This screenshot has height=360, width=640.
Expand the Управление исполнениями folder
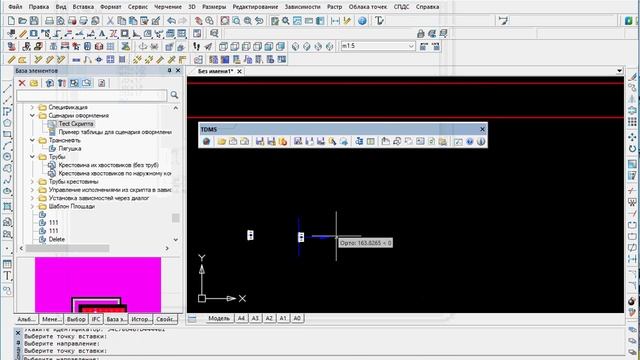(x=32, y=190)
